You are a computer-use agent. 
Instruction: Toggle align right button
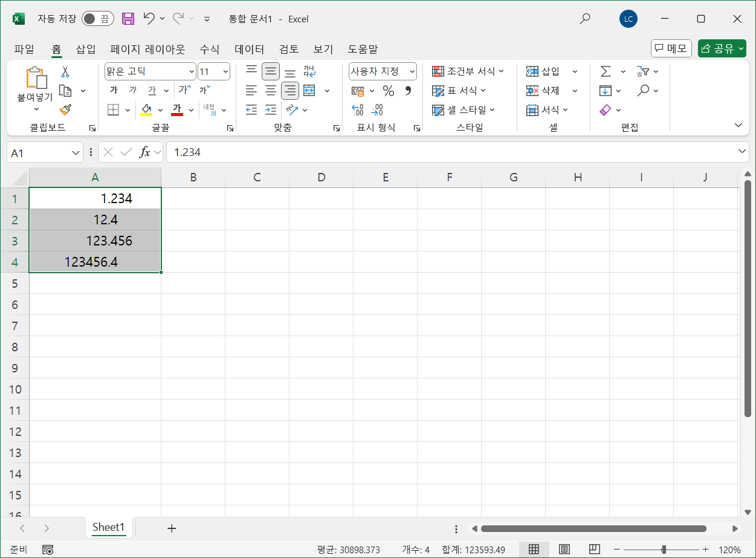coord(290,91)
